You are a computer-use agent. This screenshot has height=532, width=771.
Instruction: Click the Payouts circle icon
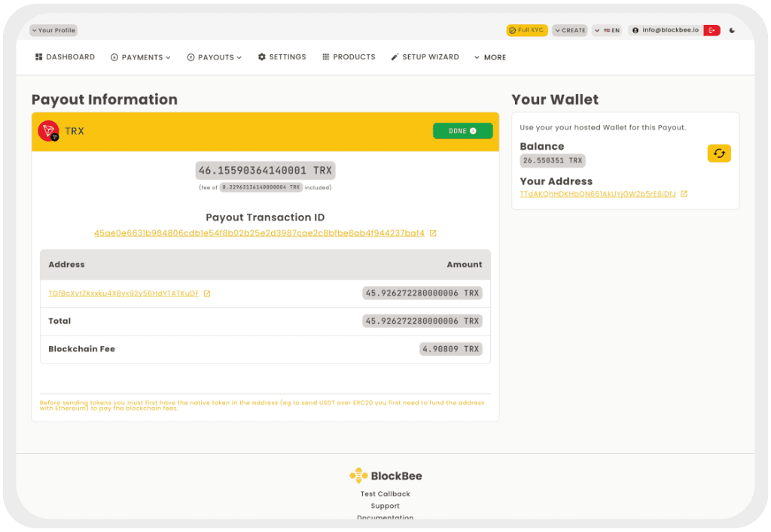(x=192, y=56)
